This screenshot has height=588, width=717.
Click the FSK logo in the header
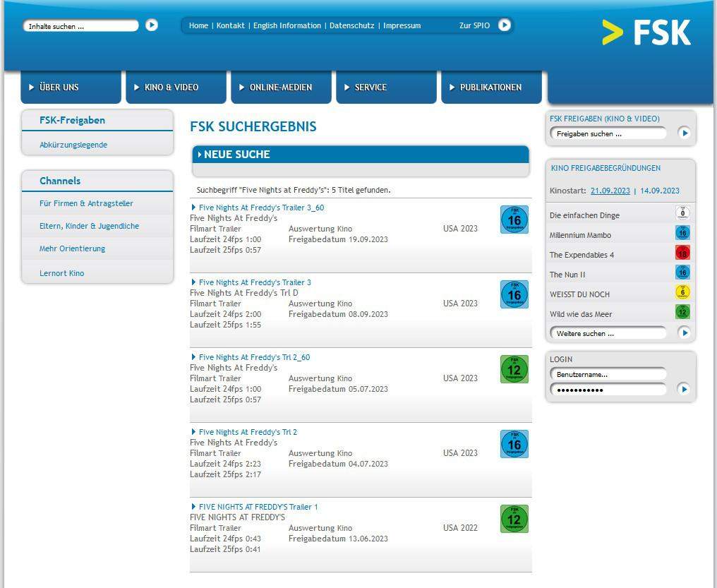tap(646, 32)
